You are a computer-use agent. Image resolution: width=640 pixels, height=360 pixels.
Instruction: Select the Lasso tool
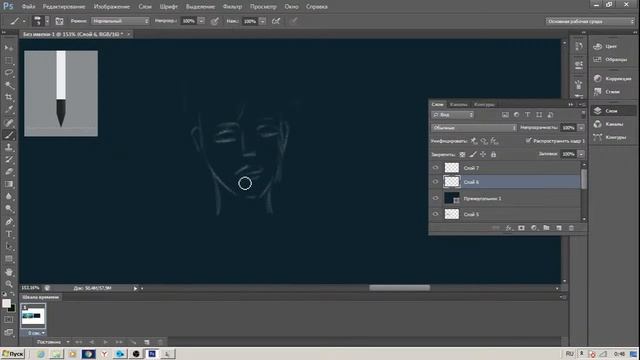point(9,73)
